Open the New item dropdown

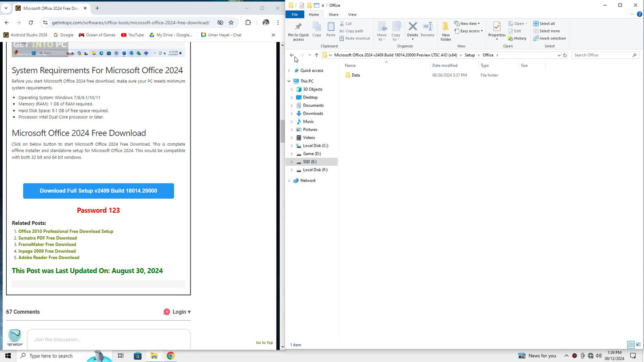click(467, 24)
